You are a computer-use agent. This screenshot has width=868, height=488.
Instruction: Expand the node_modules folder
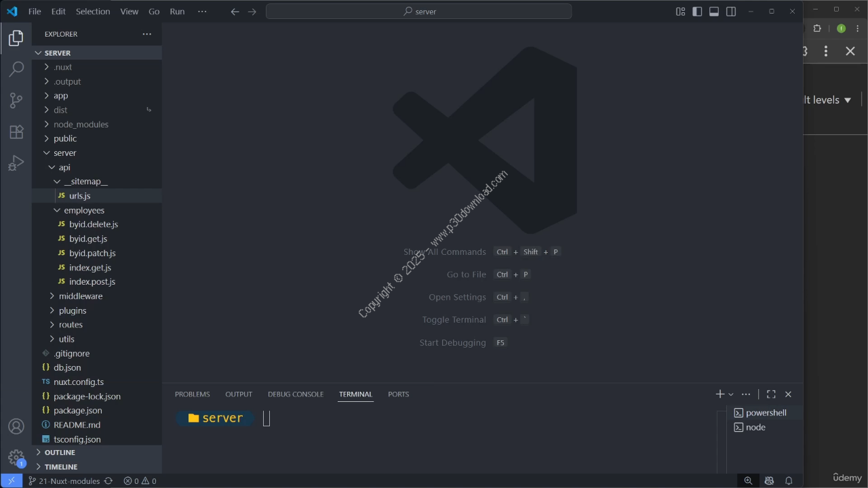81,124
